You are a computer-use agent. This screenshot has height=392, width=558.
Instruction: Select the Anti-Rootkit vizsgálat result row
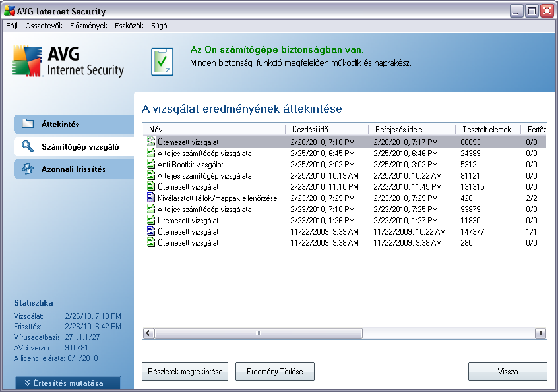pos(345,165)
